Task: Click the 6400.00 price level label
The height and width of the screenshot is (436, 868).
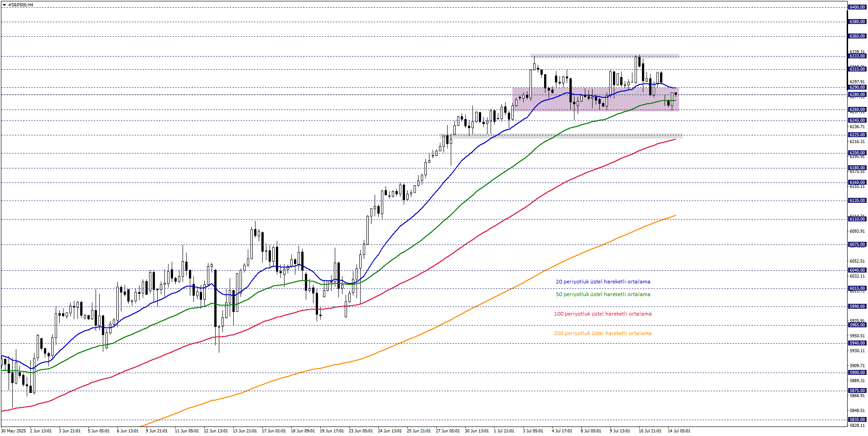Action: coord(857,7)
